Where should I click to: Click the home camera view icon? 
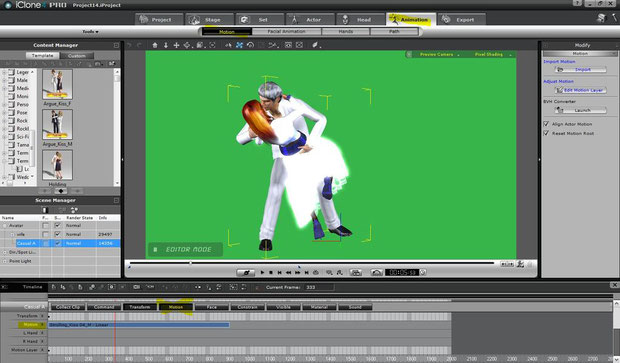click(155, 45)
